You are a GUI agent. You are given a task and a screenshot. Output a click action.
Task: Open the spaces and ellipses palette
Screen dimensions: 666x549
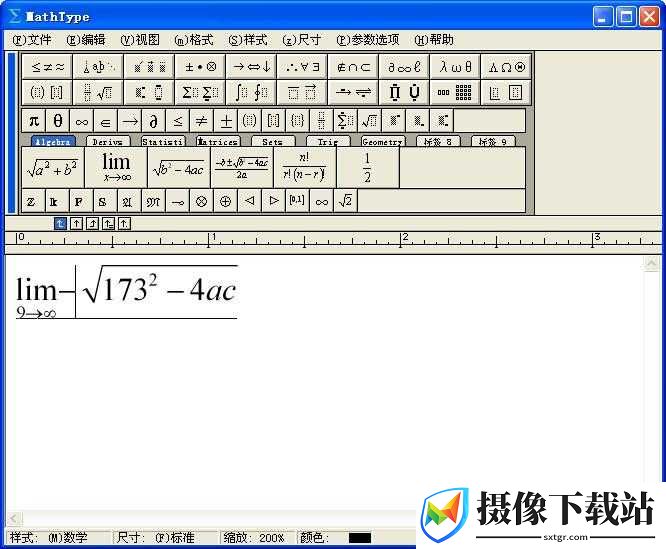click(98, 67)
